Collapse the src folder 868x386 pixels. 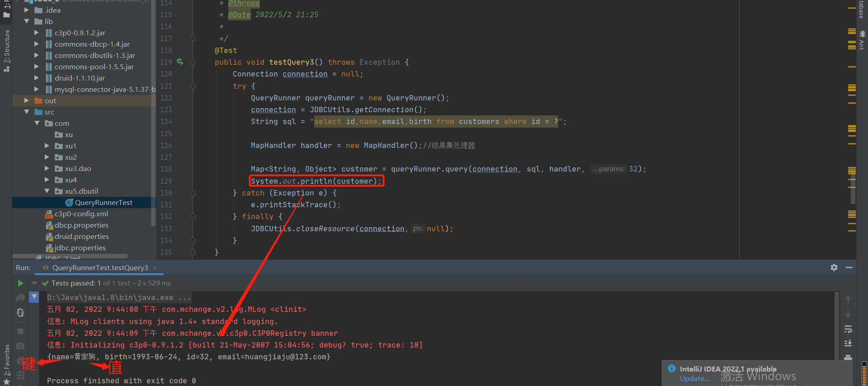coord(26,112)
